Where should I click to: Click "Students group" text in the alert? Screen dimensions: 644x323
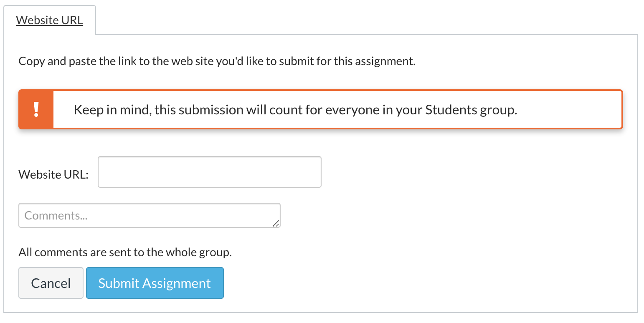click(x=471, y=110)
